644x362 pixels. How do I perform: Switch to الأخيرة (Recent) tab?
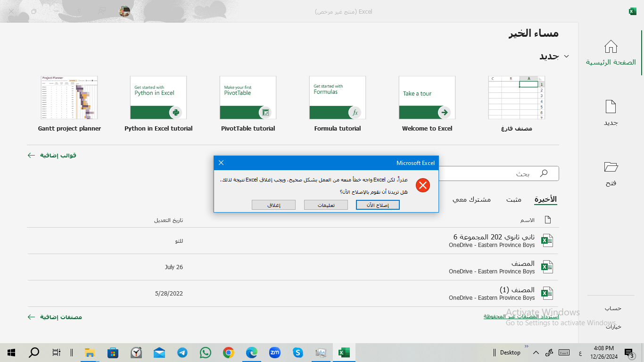tap(545, 199)
